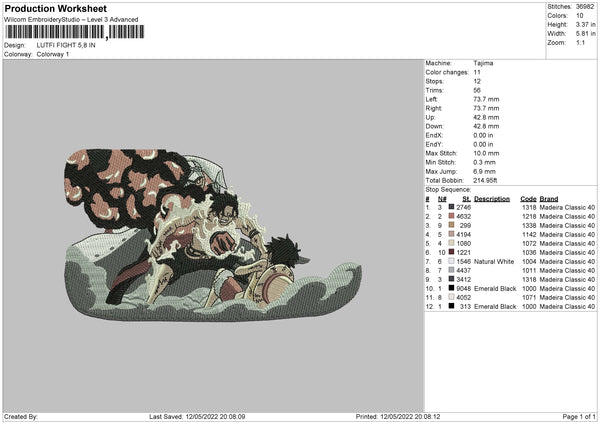This screenshot has width=600, height=424.
Task: Click the 'Brand' column header
Action: (x=549, y=199)
